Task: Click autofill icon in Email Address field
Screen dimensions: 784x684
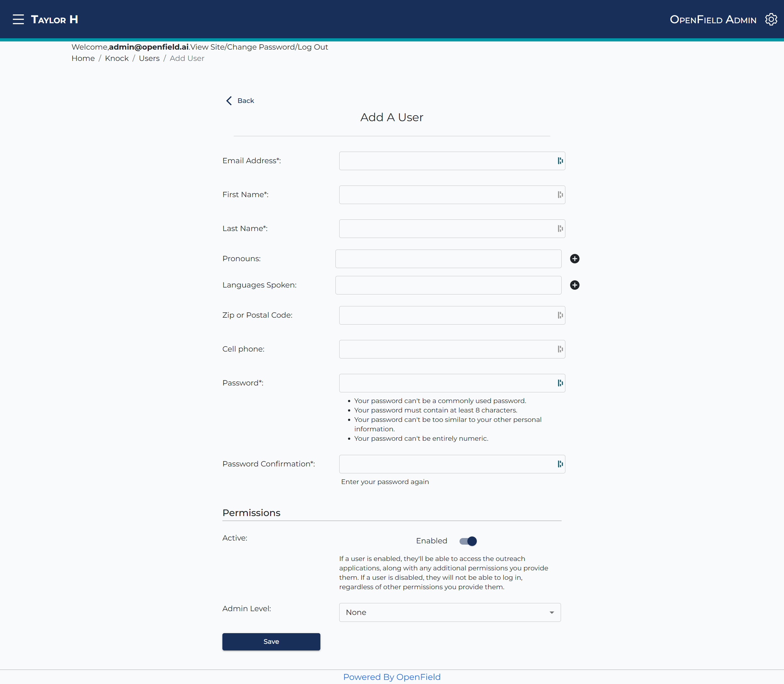Action: click(560, 161)
